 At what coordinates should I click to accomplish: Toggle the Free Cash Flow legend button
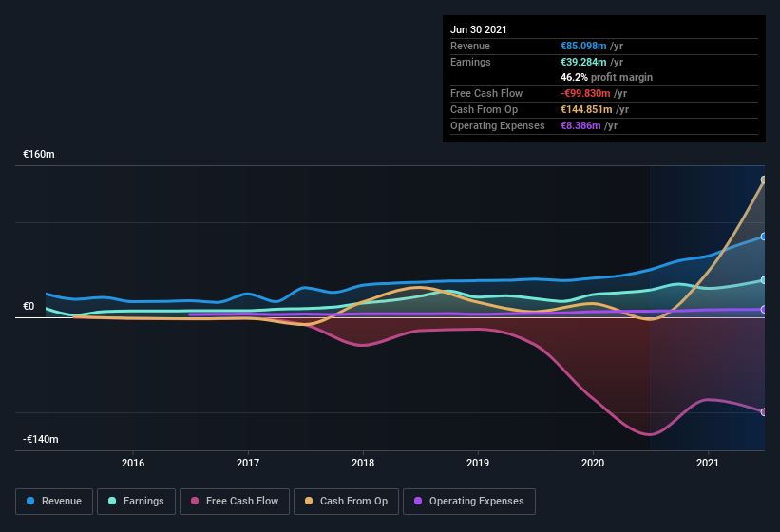click(235, 502)
